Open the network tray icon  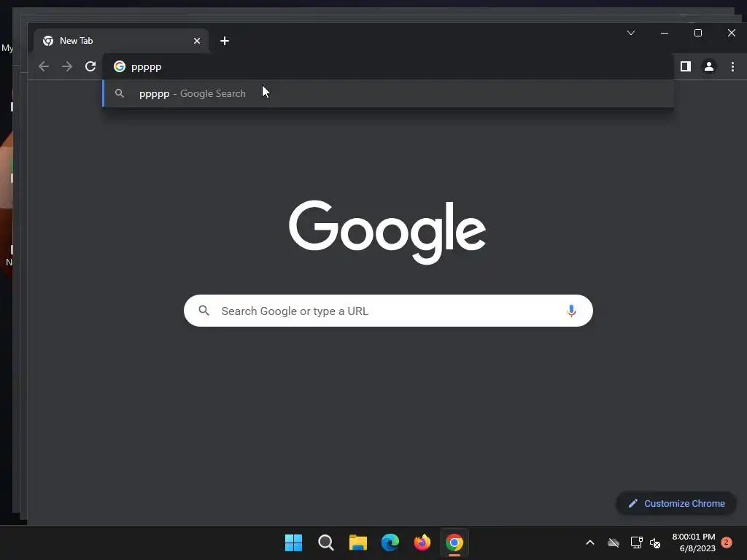636,542
